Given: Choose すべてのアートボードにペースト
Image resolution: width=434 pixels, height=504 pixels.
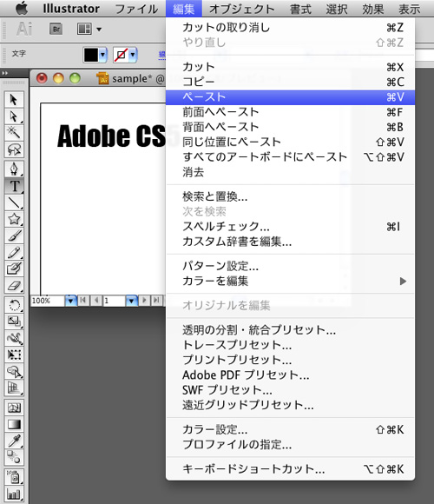Looking at the screenshot, I should click(290, 157).
